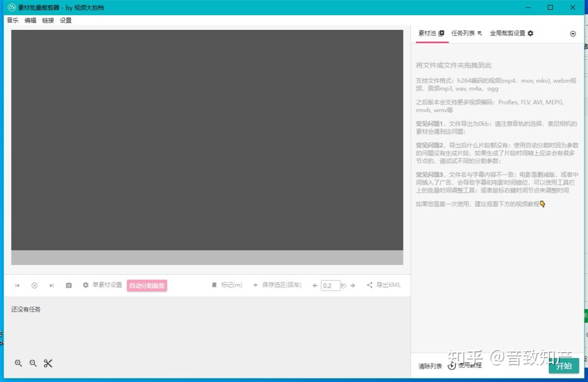
Task: Zoom in on the timeline
Action: point(19,363)
